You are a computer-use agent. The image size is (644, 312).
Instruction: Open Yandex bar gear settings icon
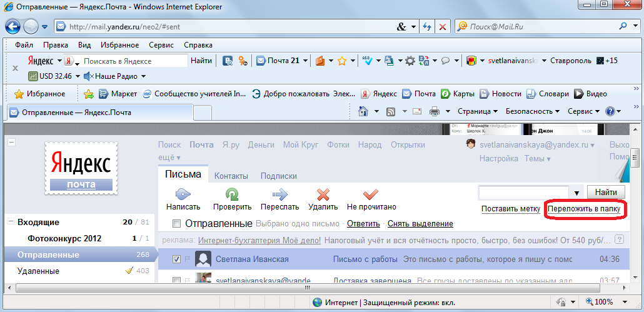[410, 61]
